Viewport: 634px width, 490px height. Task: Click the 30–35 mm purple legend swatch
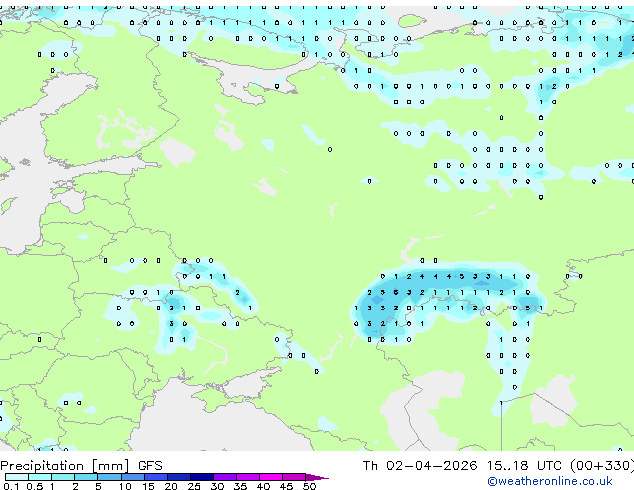point(225,477)
